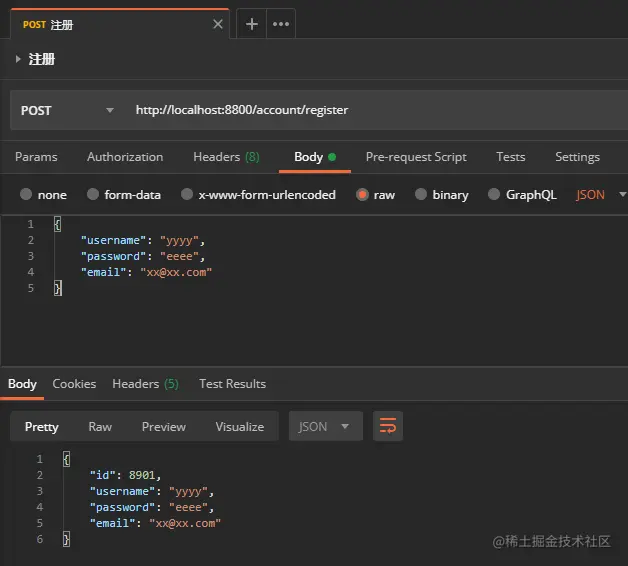
Task: Open the tab options three-dots menu
Action: [x=281, y=24]
